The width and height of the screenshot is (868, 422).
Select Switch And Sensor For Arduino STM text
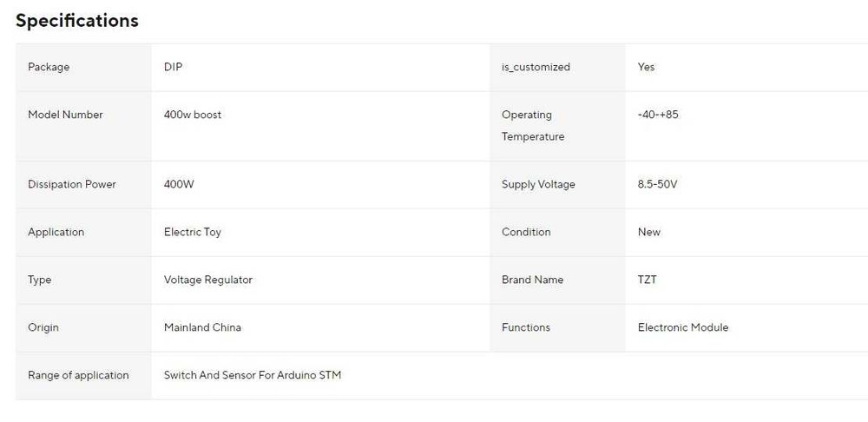tap(253, 375)
